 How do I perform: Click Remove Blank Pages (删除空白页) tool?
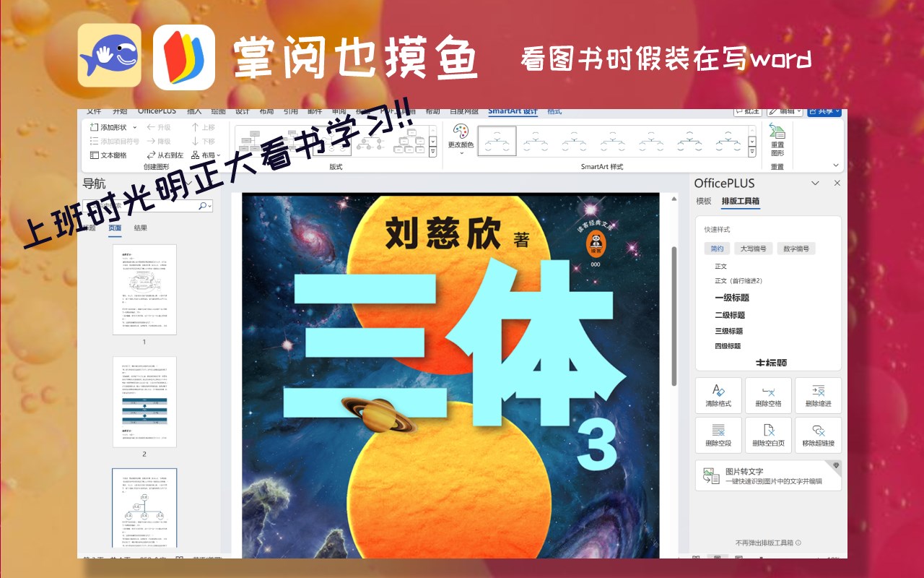[768, 435]
